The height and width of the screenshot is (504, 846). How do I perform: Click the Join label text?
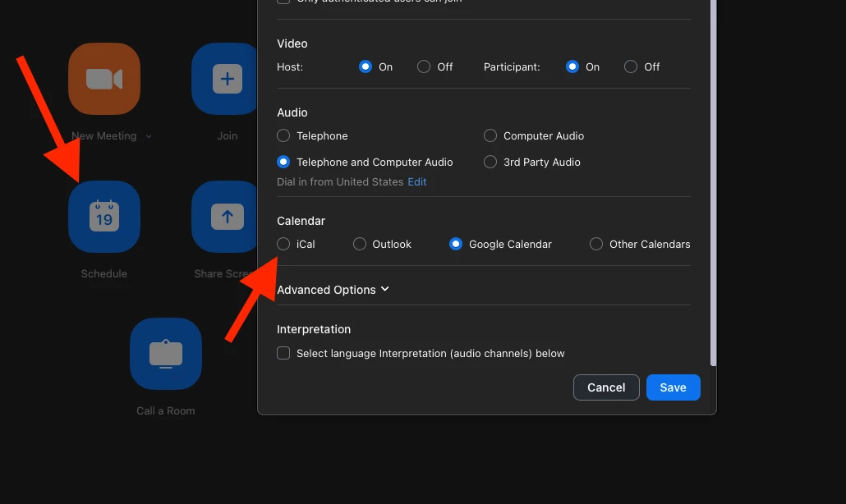coord(228,135)
